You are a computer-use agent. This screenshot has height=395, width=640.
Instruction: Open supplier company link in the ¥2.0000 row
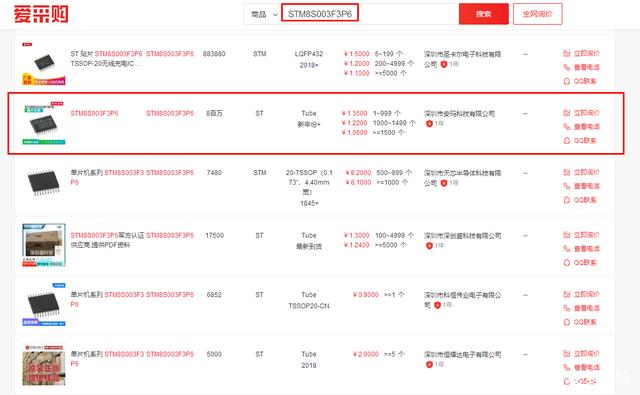pos(462,354)
